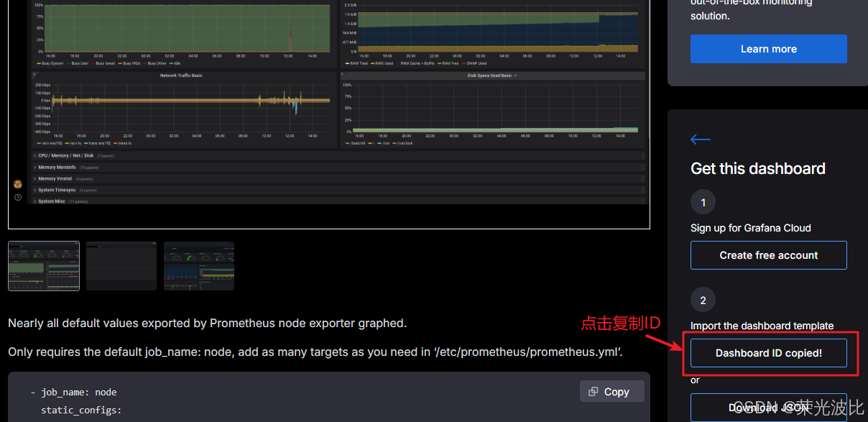Click 'Import the dashboard template' text
Image resolution: width=868 pixels, height=422 pixels.
[x=762, y=326]
